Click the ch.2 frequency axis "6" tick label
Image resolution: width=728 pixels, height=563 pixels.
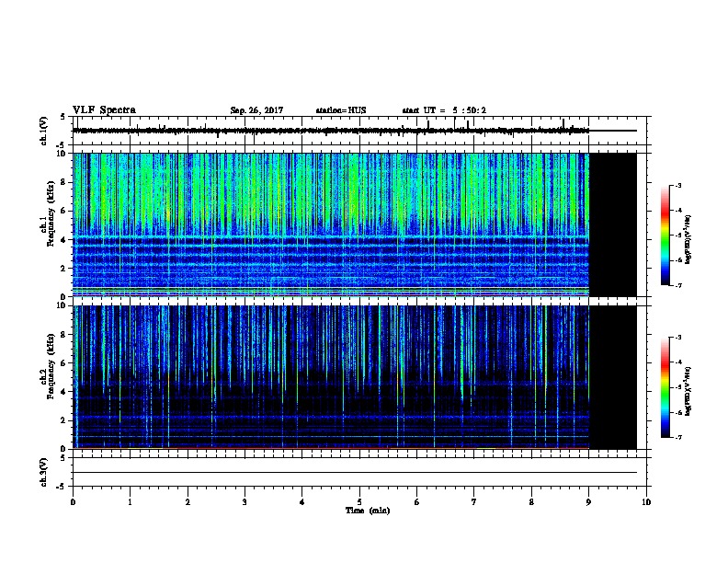pyautogui.click(x=63, y=363)
